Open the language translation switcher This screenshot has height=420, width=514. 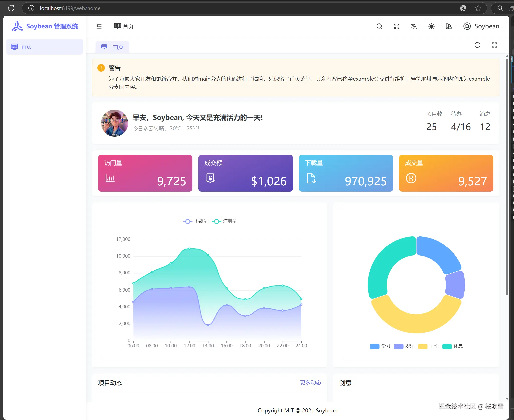point(414,26)
